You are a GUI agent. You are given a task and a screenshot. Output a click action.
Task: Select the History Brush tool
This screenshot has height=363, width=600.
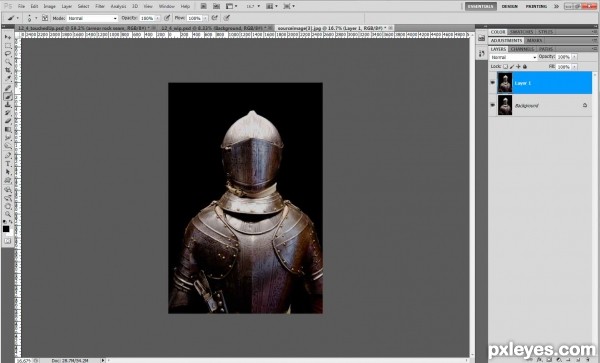pyautogui.click(x=8, y=113)
